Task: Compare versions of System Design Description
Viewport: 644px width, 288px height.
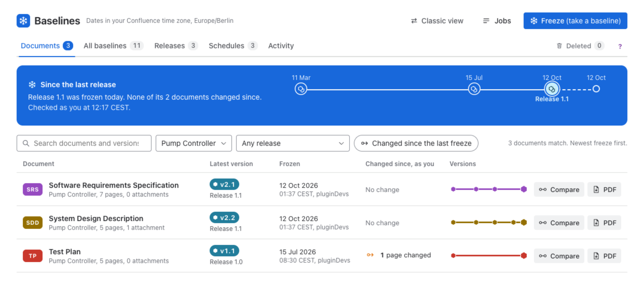Action: coord(559,223)
